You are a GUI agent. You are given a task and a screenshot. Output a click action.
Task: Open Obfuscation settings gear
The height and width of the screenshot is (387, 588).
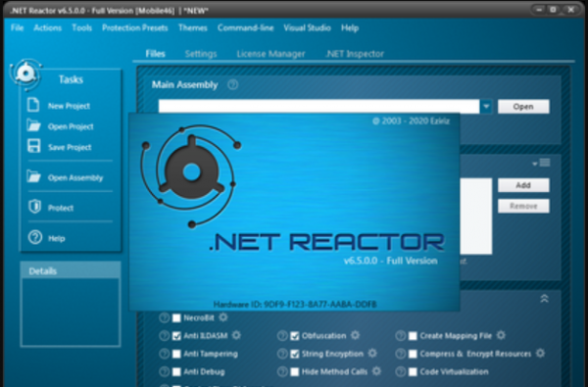(355, 335)
